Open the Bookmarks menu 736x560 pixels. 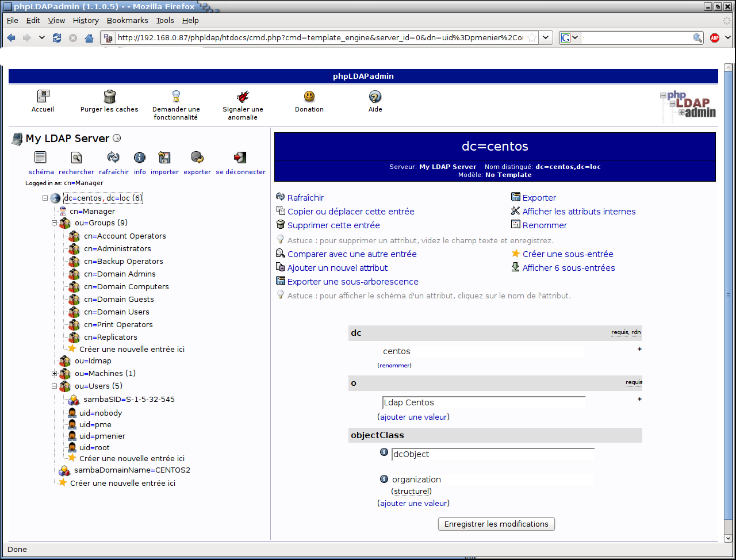pos(127,20)
